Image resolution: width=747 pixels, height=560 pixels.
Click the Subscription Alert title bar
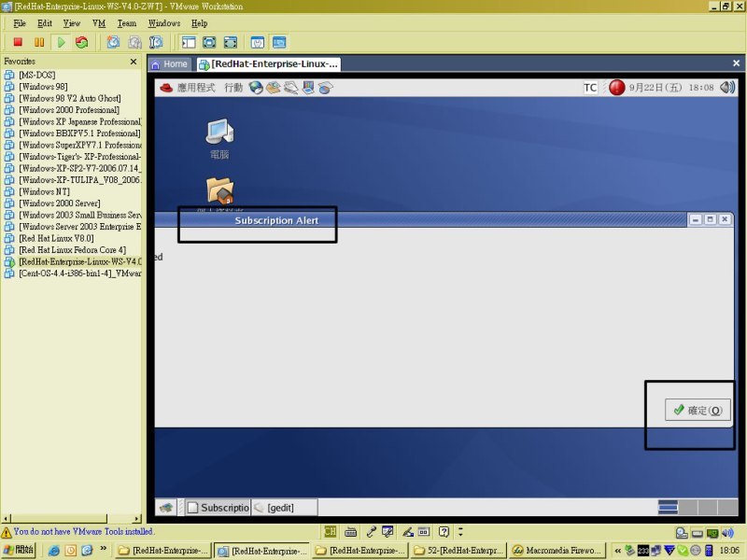(419, 219)
